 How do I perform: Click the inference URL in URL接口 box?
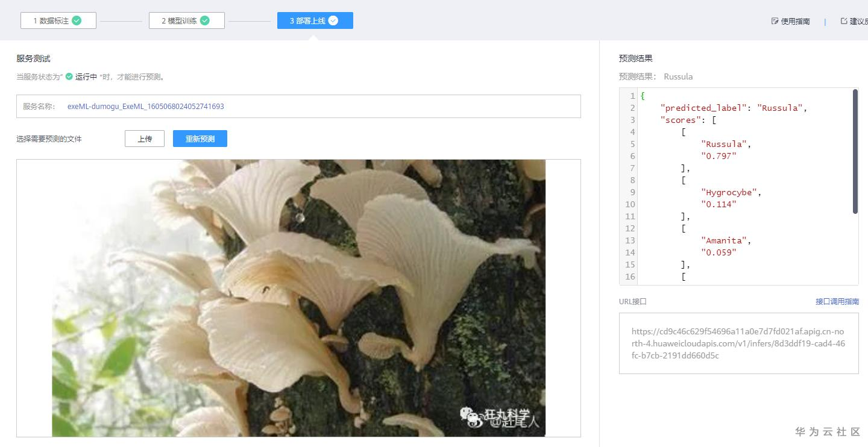[x=737, y=344]
